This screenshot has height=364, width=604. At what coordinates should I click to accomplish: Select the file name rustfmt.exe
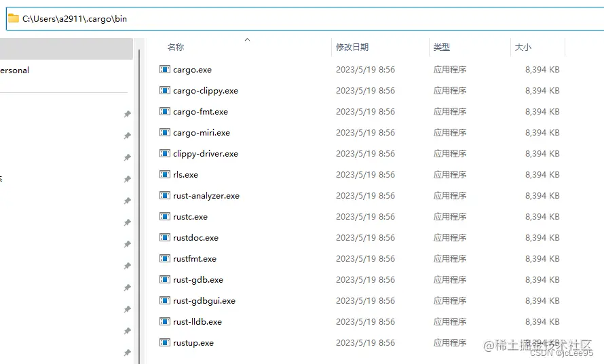(195, 258)
